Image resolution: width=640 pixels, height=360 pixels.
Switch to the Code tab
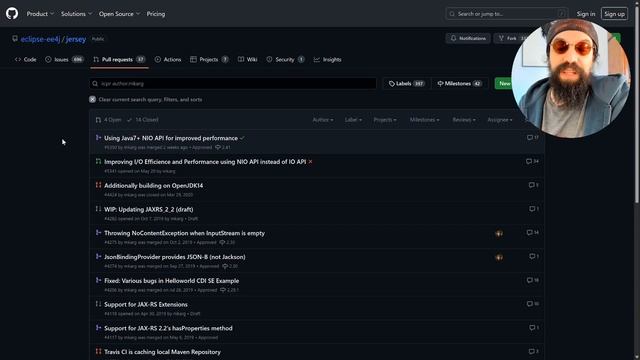pyautogui.click(x=26, y=60)
